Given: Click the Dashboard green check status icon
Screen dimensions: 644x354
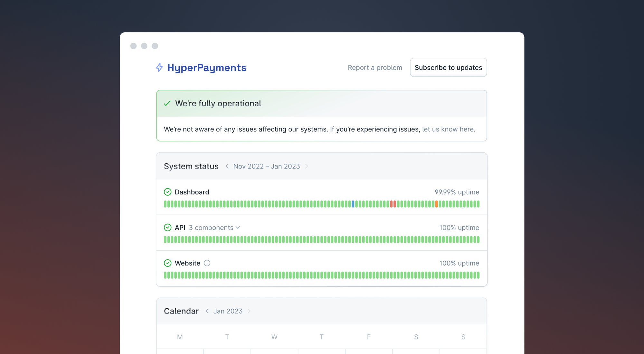Looking at the screenshot, I should click(167, 192).
